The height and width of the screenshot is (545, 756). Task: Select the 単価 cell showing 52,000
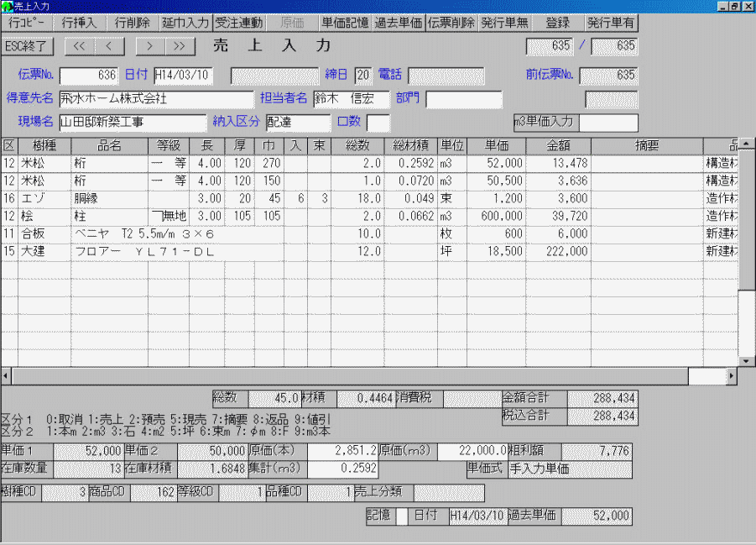(496, 163)
